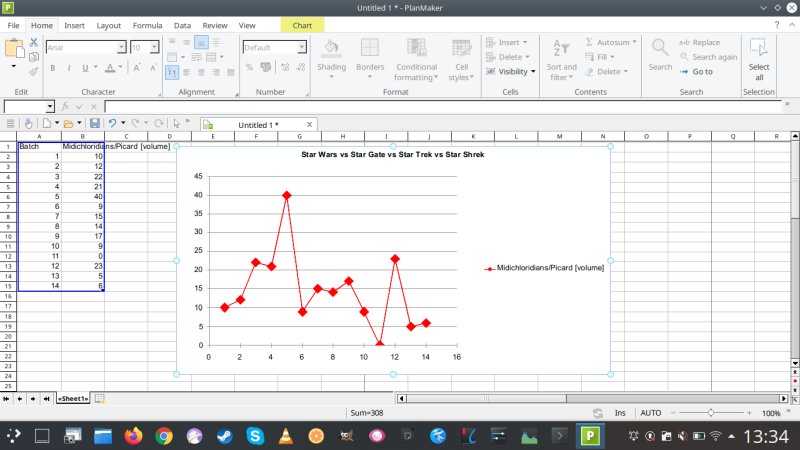Launch Firefox from the taskbar
Image resolution: width=800 pixels, height=450 pixels.
click(x=133, y=436)
